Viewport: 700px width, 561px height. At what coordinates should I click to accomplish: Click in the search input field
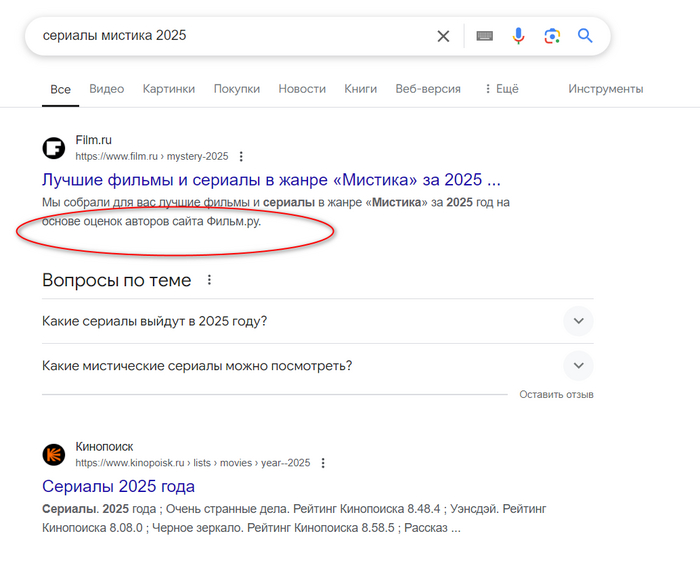point(230,36)
